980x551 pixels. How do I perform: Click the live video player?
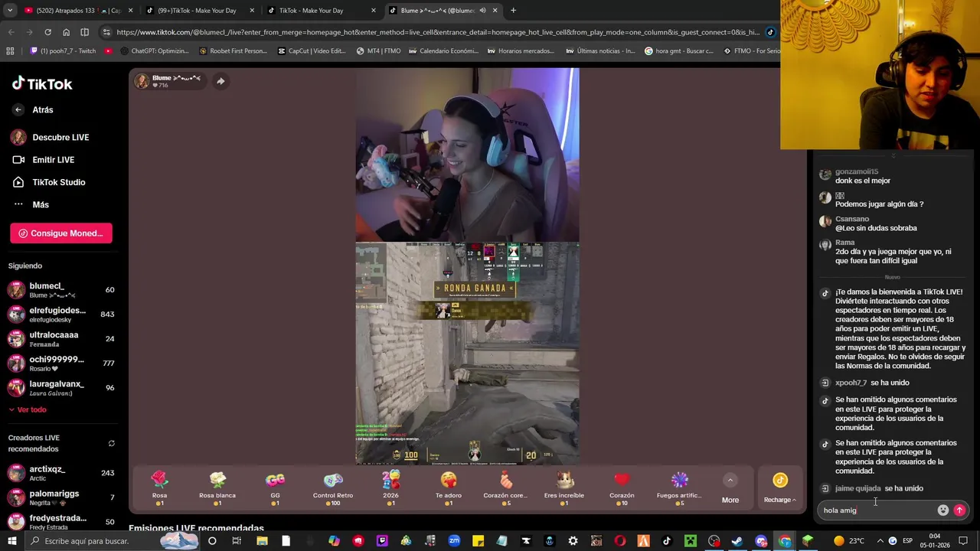tap(467, 266)
